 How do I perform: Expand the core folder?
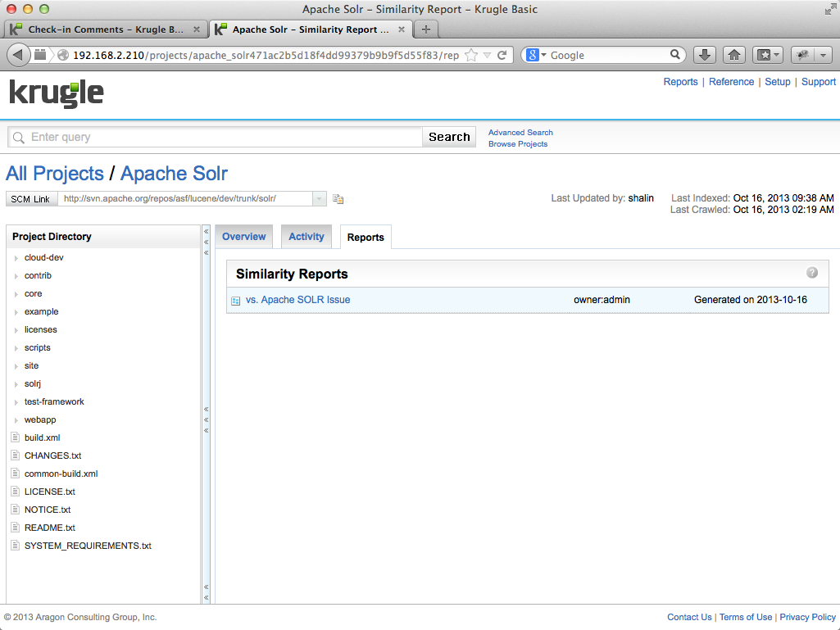(16, 294)
